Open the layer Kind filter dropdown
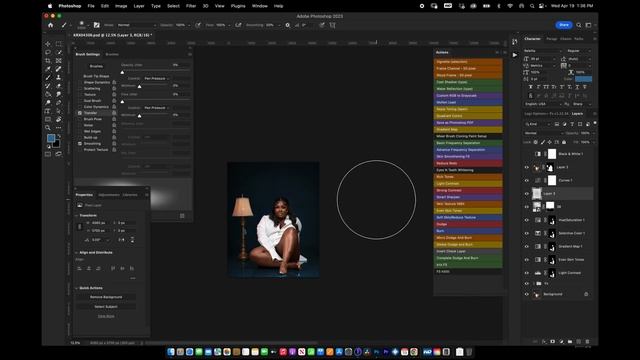The height and width of the screenshot is (360, 640). (x=537, y=124)
